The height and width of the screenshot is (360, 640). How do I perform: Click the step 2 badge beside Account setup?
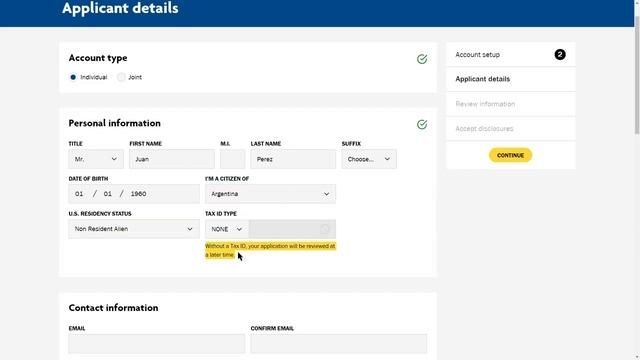tap(560, 54)
